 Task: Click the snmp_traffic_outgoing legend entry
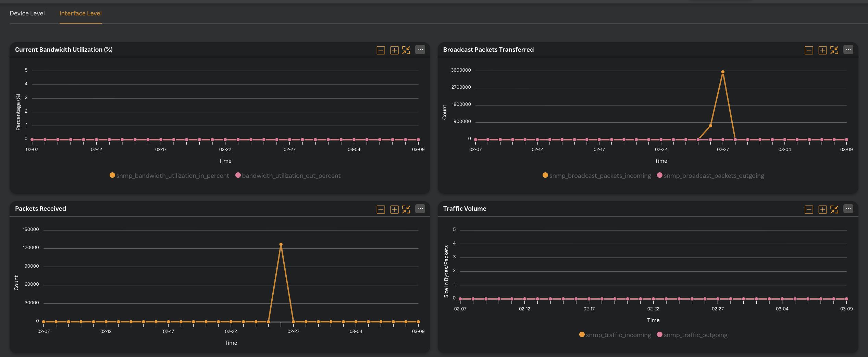pyautogui.click(x=693, y=335)
